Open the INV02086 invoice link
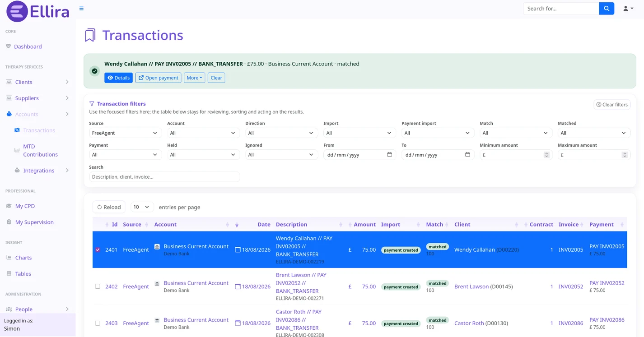644x337 pixels. point(571,323)
